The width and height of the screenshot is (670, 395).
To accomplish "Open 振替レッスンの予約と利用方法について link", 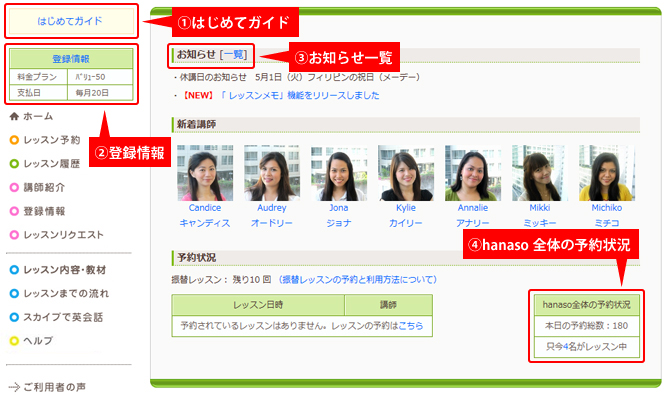I will [358, 280].
